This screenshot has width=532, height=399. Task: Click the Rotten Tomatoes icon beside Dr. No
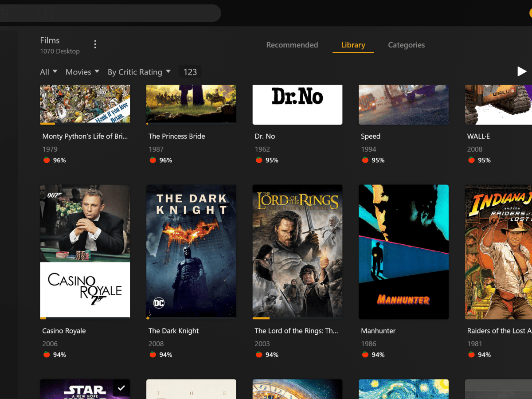pos(258,160)
